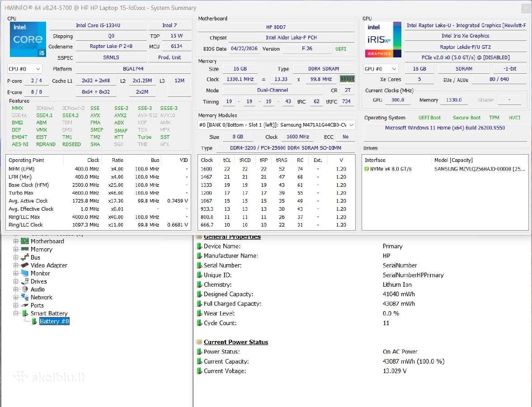This screenshot has width=532, height=407.
Task: Expand the Drives tree node
Action: (16, 281)
